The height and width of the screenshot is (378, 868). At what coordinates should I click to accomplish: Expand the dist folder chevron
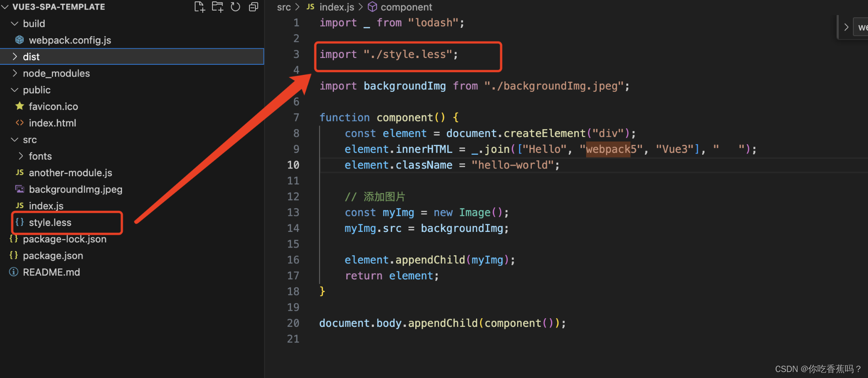[15, 57]
